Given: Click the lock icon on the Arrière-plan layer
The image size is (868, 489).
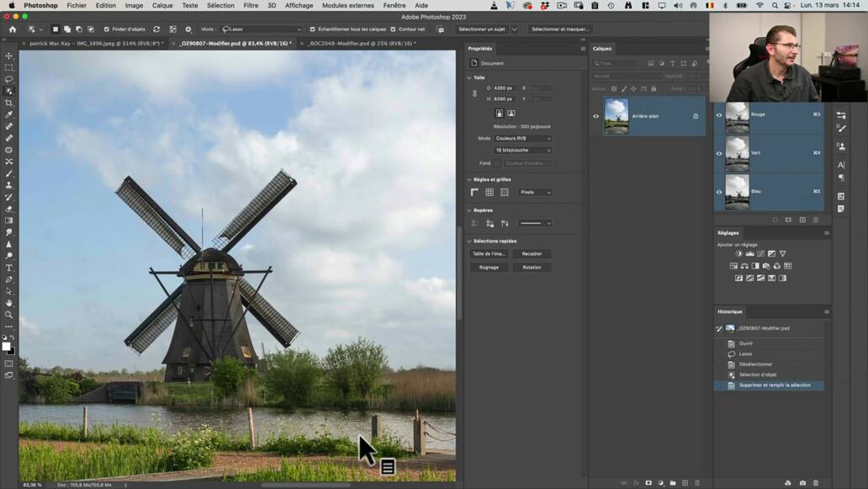Looking at the screenshot, I should pyautogui.click(x=696, y=115).
